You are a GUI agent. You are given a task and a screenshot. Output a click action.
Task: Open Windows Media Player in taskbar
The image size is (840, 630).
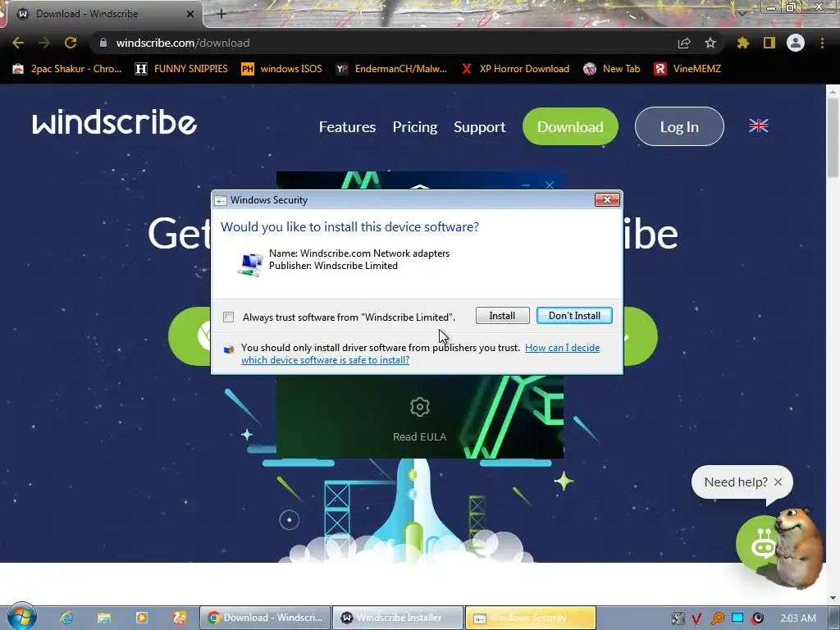pos(141,618)
